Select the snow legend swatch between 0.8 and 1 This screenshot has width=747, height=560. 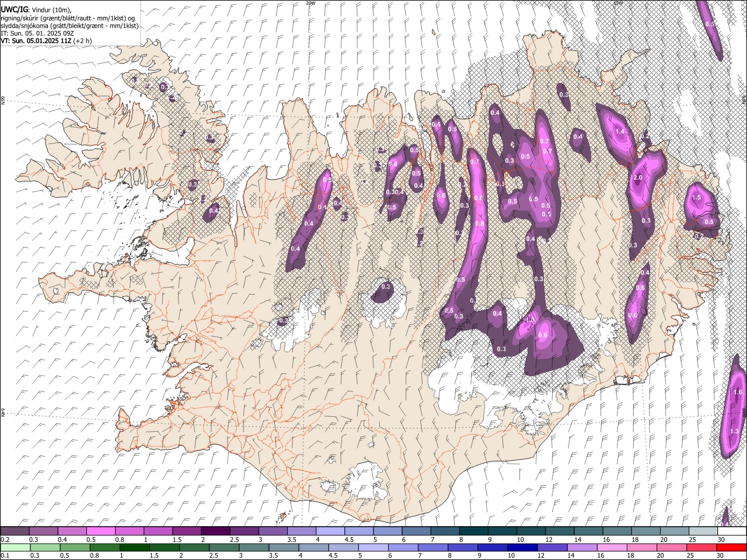[x=129, y=531]
